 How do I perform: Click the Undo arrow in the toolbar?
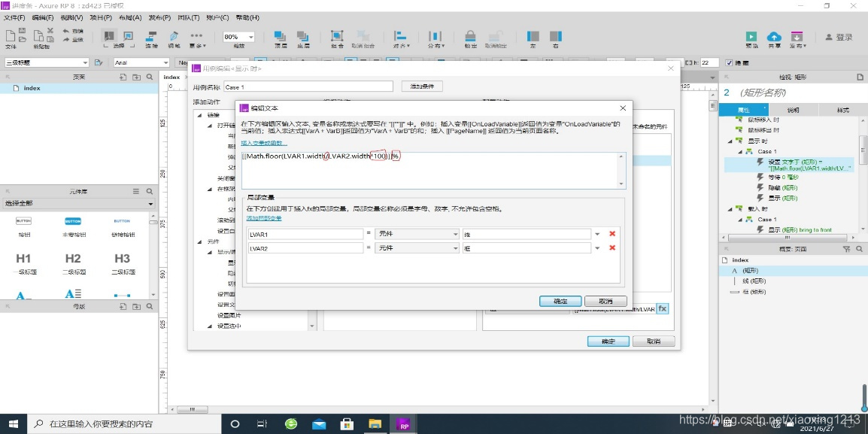point(66,32)
